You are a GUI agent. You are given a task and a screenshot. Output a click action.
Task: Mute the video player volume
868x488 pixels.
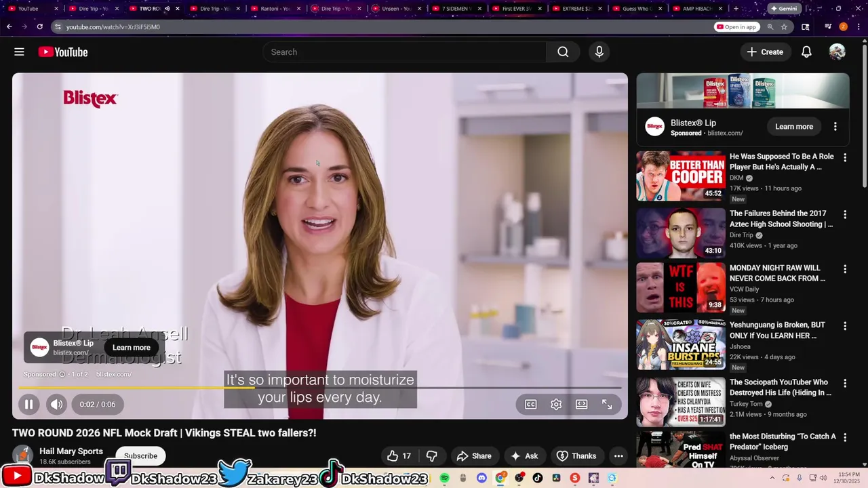click(x=56, y=405)
